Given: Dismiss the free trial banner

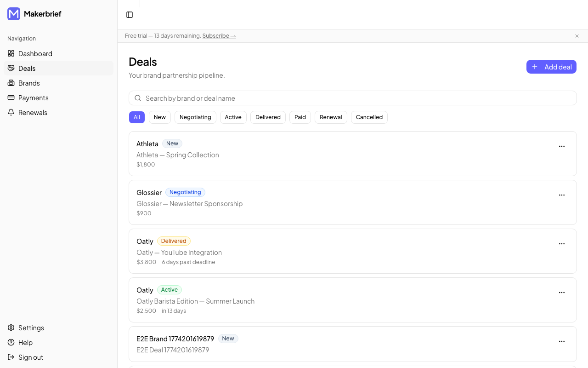Looking at the screenshot, I should [577, 36].
